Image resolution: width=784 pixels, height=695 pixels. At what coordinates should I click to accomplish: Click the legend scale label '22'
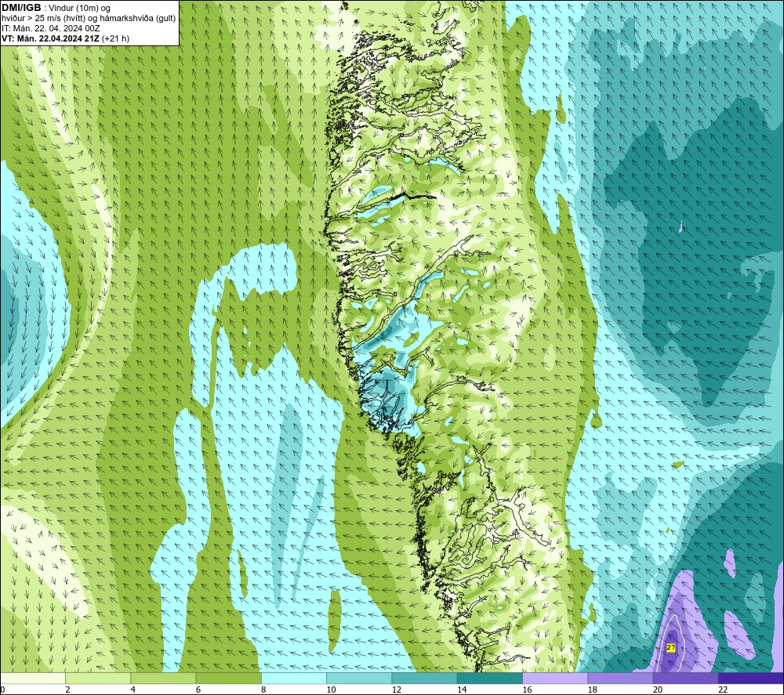tap(723, 690)
